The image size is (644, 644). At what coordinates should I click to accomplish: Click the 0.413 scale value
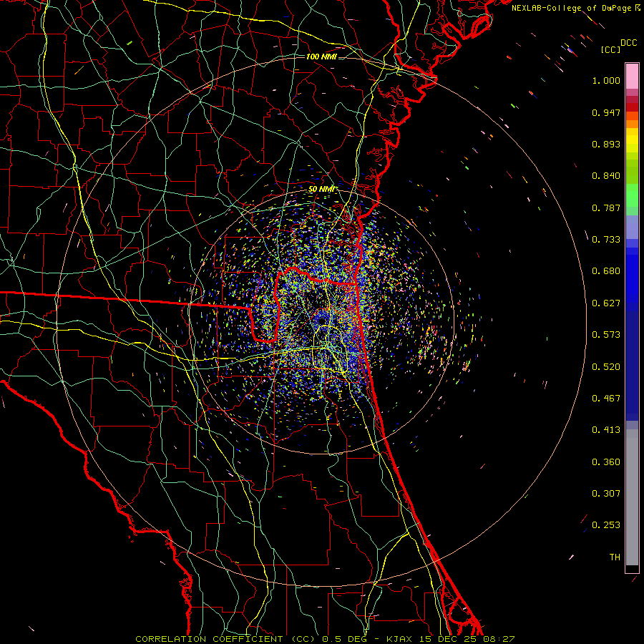[x=606, y=430]
